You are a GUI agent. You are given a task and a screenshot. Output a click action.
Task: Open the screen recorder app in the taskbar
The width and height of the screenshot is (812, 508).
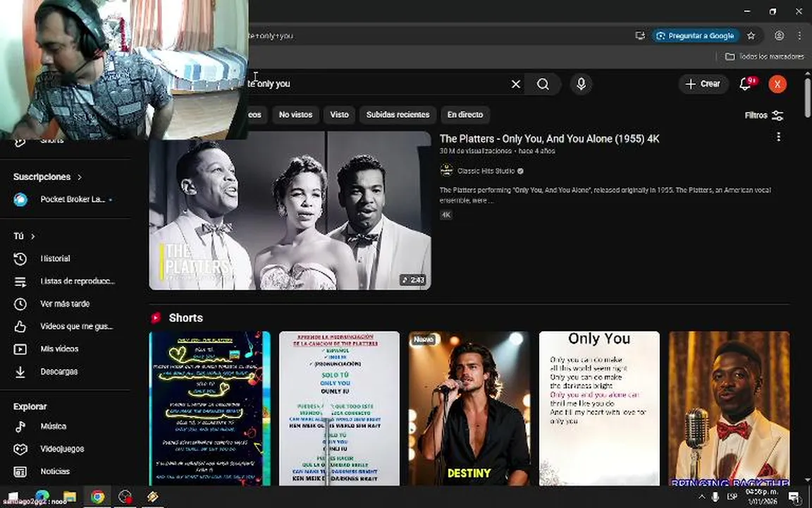[125, 497]
